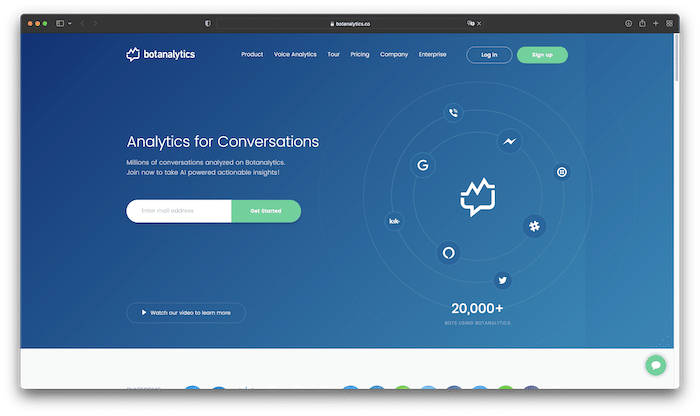Open the green chat widget bubble
This screenshot has height=416, width=700.
[655, 365]
